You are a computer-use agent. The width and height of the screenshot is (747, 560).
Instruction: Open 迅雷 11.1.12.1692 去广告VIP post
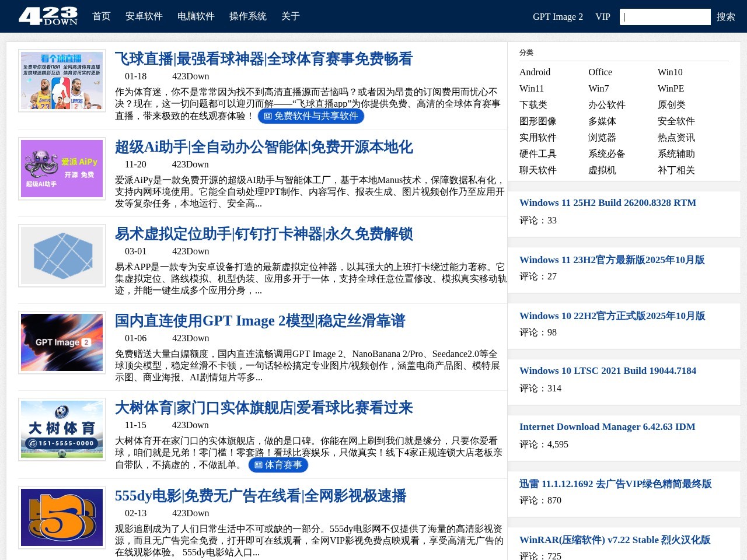[x=616, y=484]
